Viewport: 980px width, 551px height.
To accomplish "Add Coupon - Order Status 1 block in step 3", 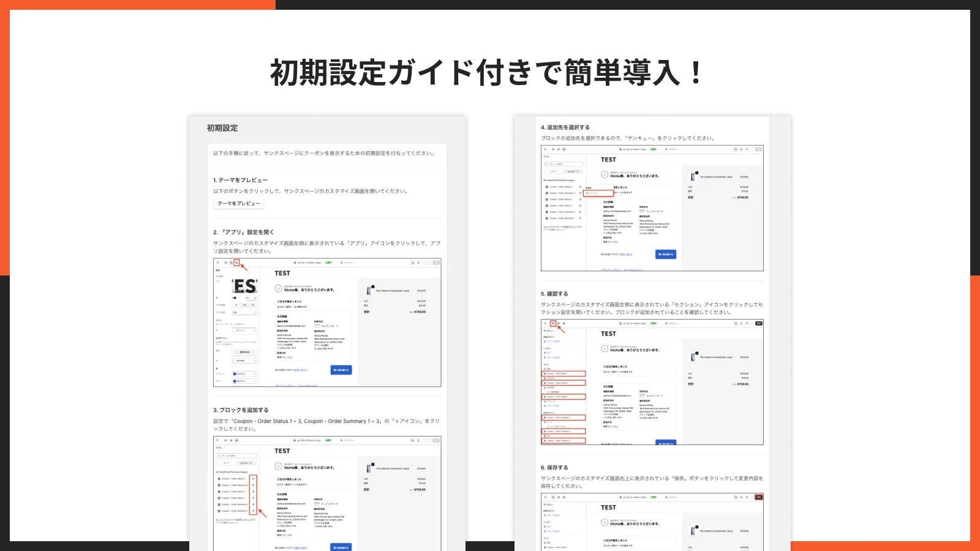I will [x=254, y=498].
